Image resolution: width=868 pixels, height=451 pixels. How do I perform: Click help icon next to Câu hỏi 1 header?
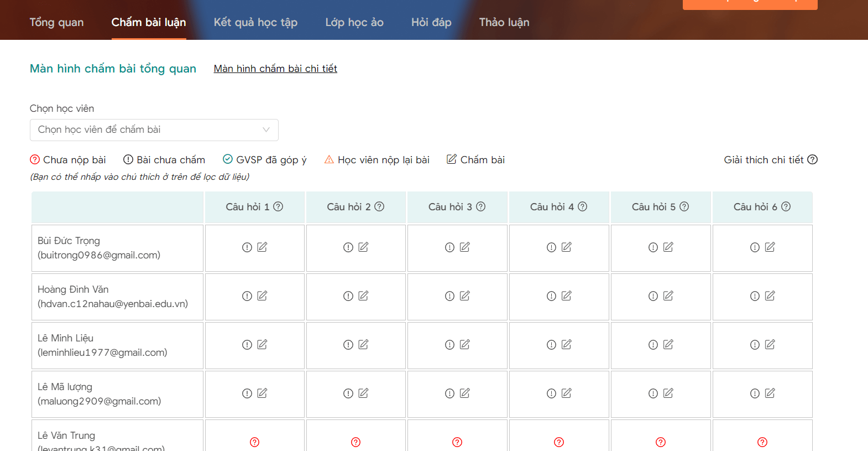278,206
